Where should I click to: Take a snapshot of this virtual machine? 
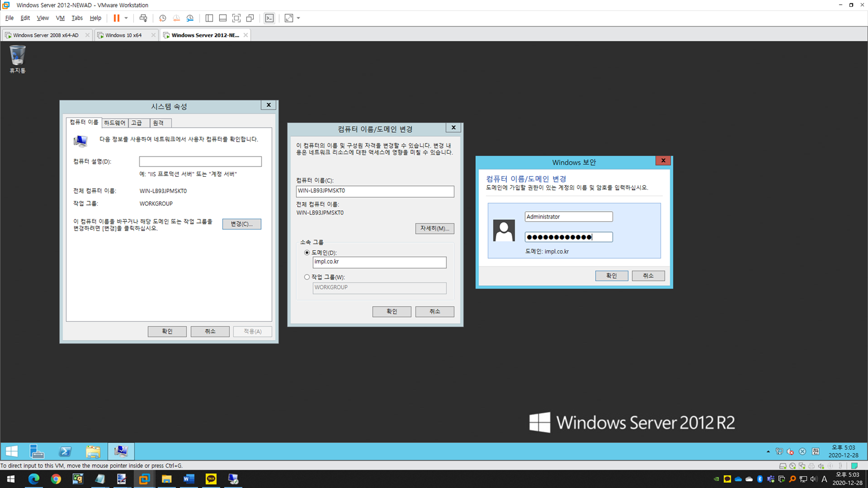[x=163, y=18]
